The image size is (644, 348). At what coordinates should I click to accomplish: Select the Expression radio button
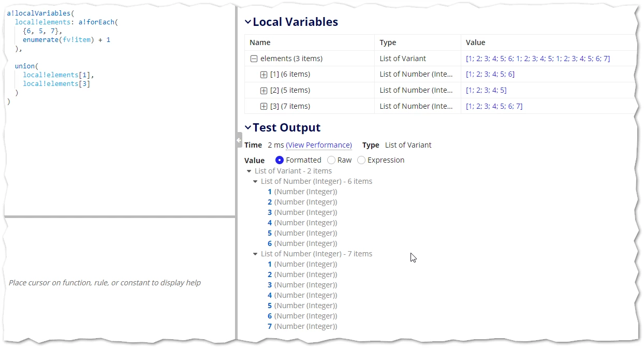click(x=361, y=160)
